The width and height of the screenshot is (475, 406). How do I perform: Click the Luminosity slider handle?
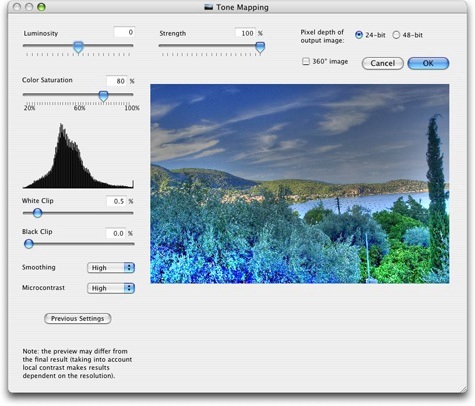(78, 47)
